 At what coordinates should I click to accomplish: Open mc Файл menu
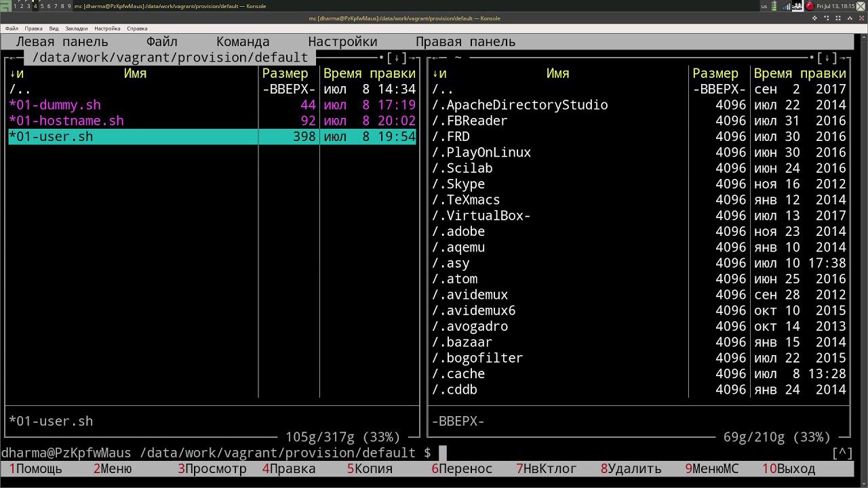coord(161,42)
